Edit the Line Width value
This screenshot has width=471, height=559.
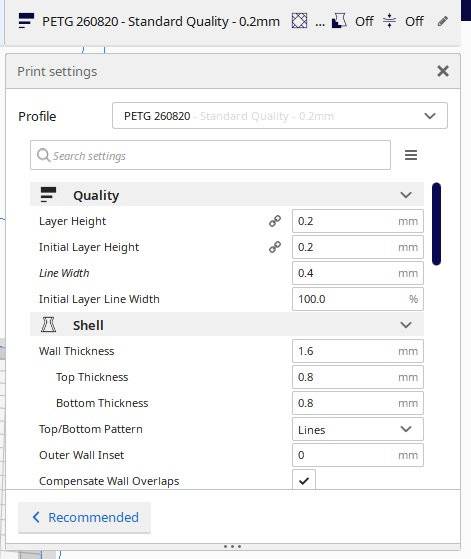(x=358, y=273)
